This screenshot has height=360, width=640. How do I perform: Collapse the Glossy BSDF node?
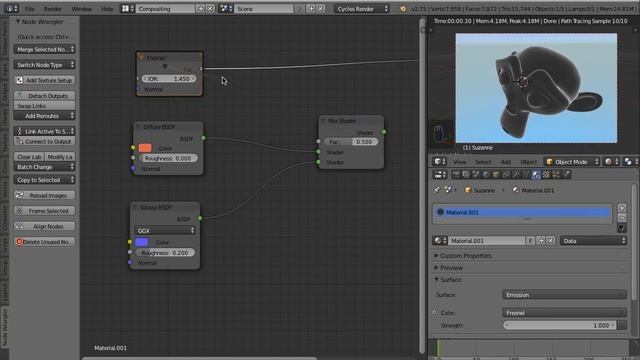135,207
